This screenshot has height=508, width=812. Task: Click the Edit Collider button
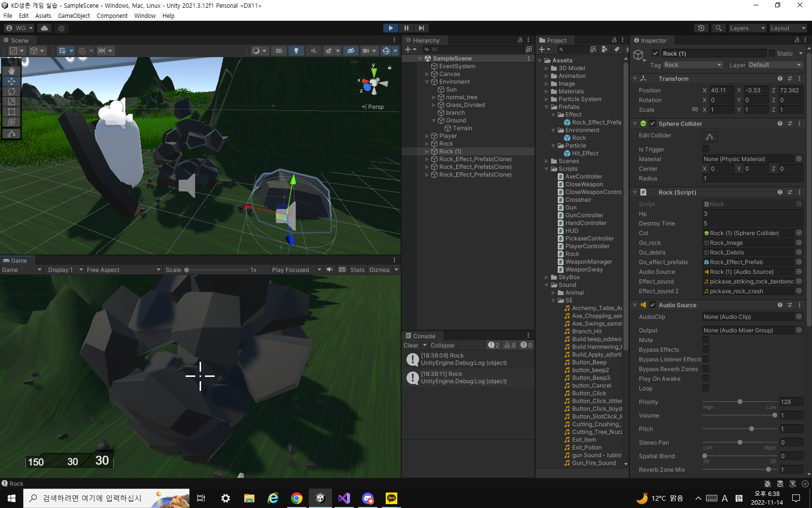[x=709, y=136]
